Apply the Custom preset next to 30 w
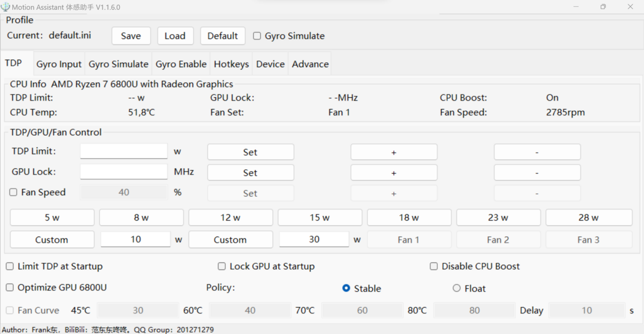This screenshot has height=334, width=644. pos(231,239)
